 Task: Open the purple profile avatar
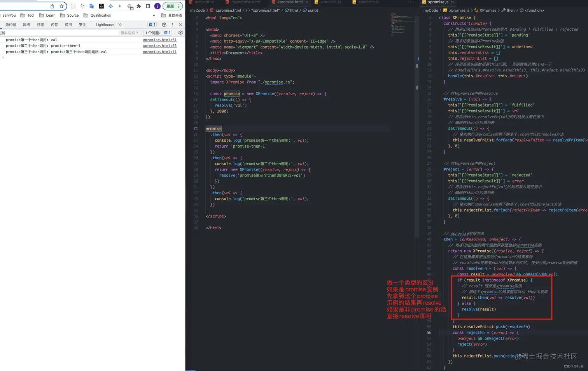pos(157,6)
